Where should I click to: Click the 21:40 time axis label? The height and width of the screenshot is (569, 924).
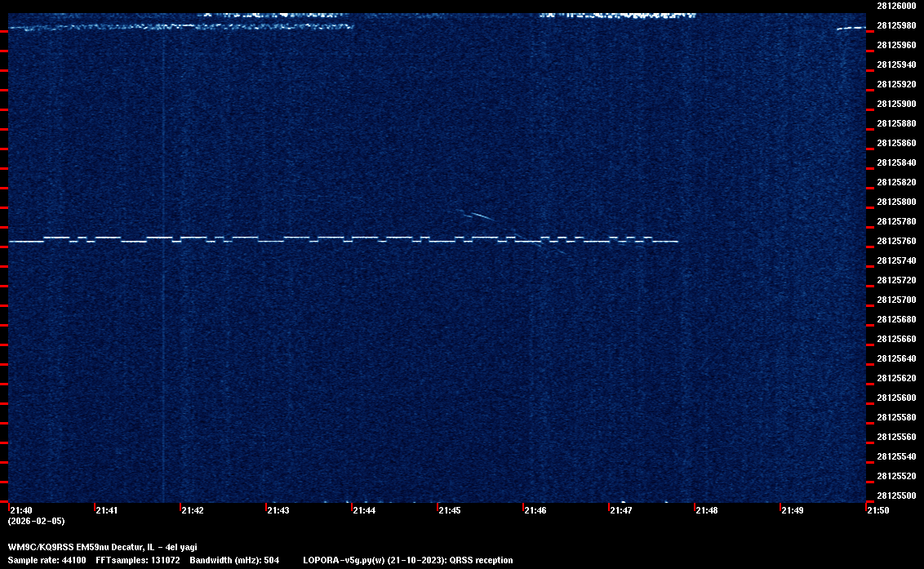(21, 510)
